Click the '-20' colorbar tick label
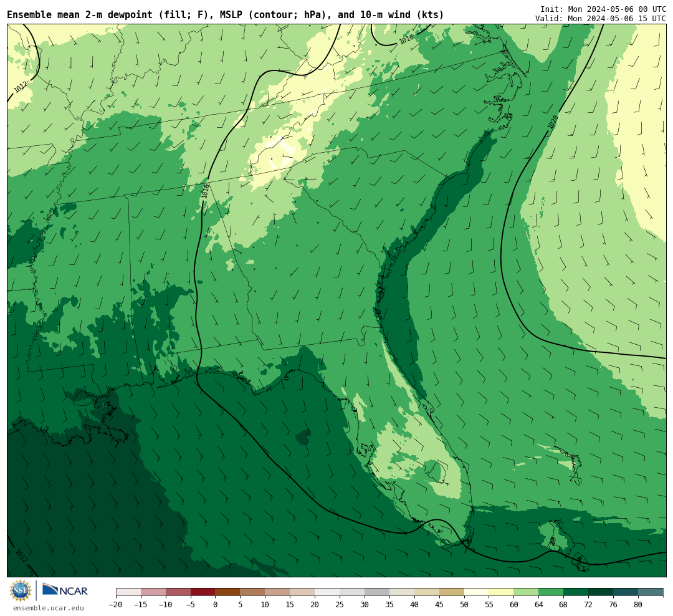673x616 pixels. 116,605
